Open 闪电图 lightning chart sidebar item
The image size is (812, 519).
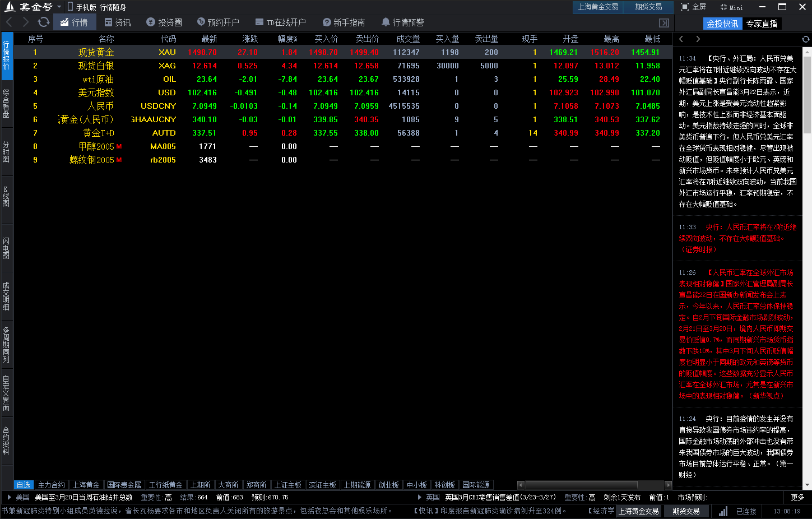tap(6, 248)
